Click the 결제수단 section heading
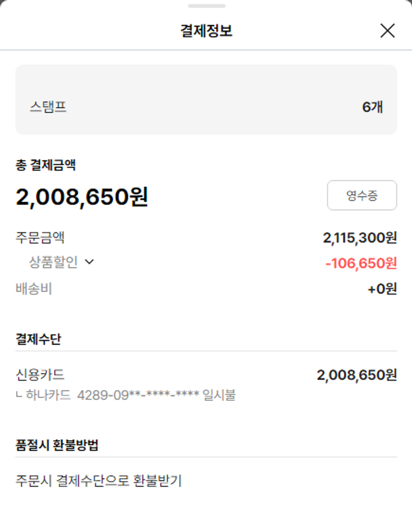This screenshot has height=532, width=412. point(38,339)
